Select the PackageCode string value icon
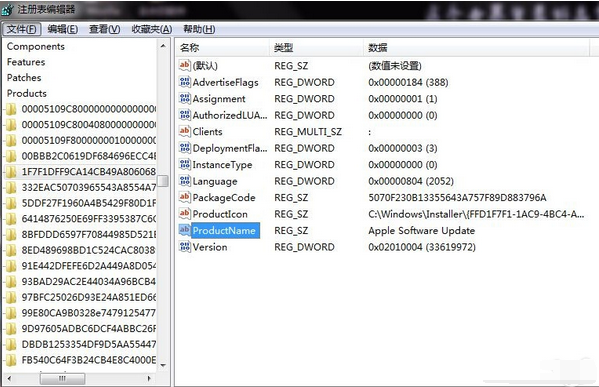599x387 pixels. (x=185, y=198)
